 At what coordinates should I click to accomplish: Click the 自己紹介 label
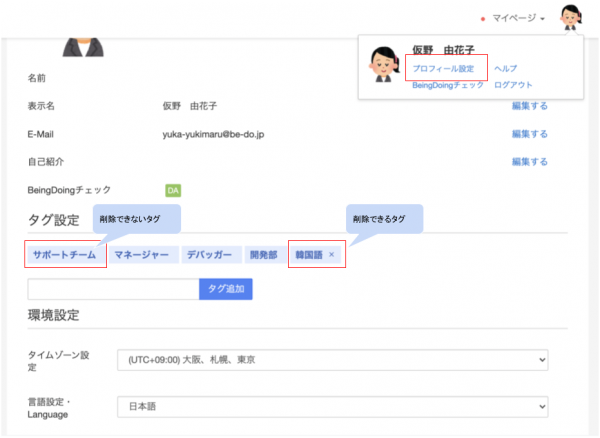click(46, 162)
